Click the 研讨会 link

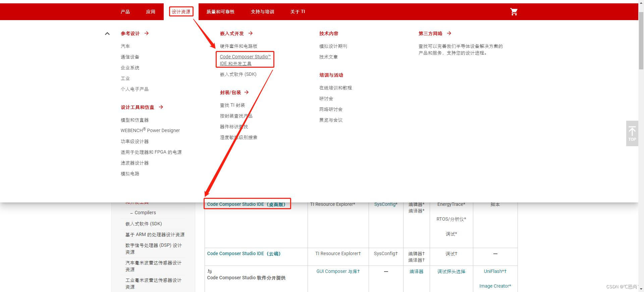(326, 99)
